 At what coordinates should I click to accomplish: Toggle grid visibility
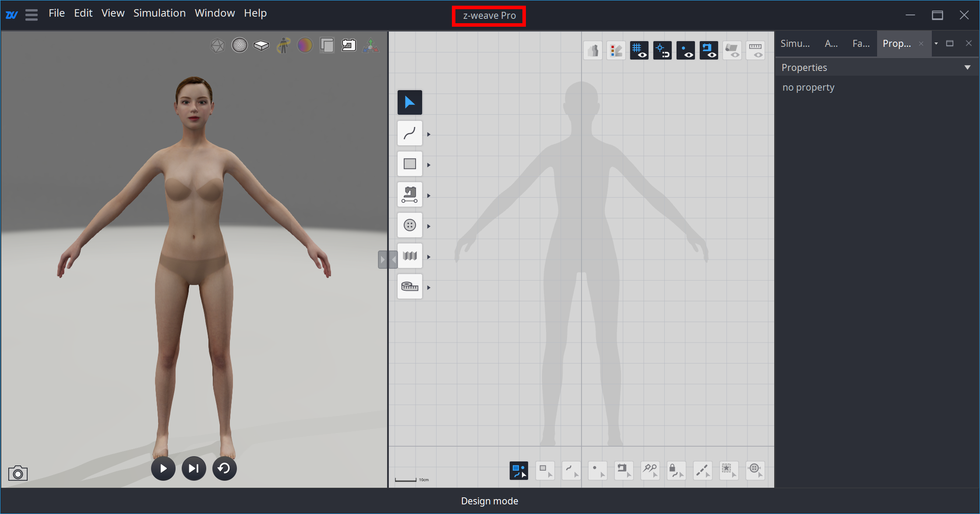click(x=639, y=50)
